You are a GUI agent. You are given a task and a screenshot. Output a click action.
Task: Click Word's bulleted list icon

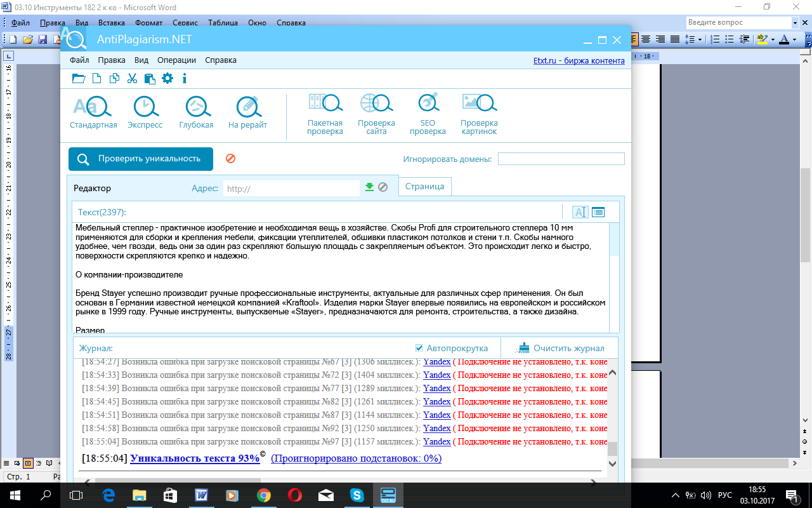pos(730,39)
